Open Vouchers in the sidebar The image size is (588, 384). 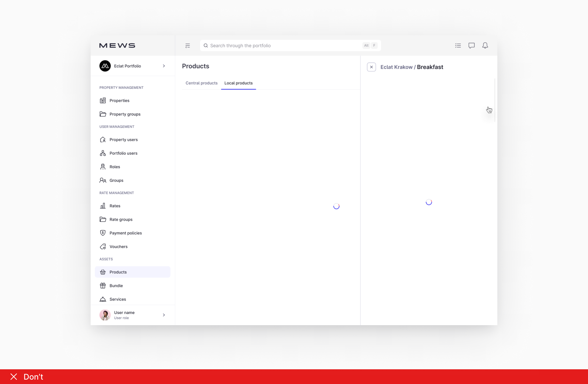pyautogui.click(x=118, y=246)
